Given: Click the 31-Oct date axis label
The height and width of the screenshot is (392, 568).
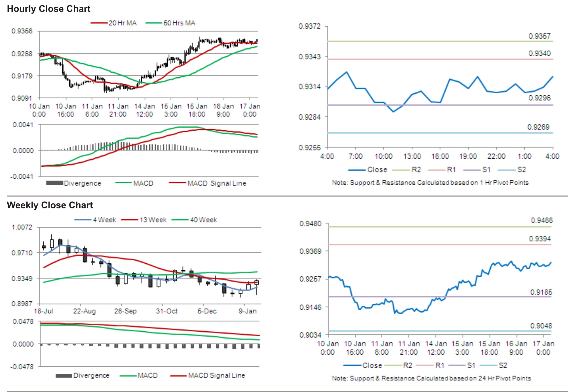Looking at the screenshot, I should 167,311.
